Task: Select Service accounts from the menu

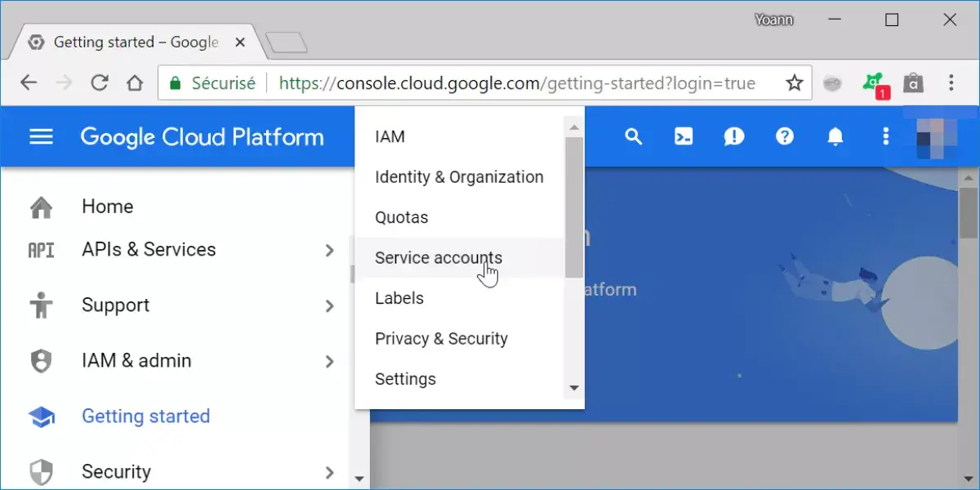Action: coord(439,257)
